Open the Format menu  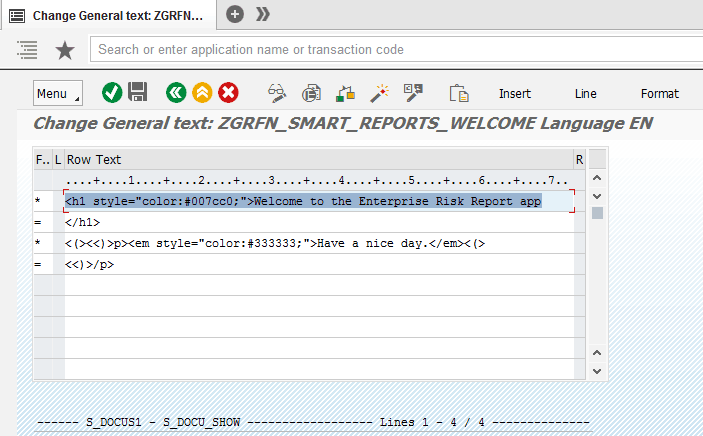coord(659,93)
